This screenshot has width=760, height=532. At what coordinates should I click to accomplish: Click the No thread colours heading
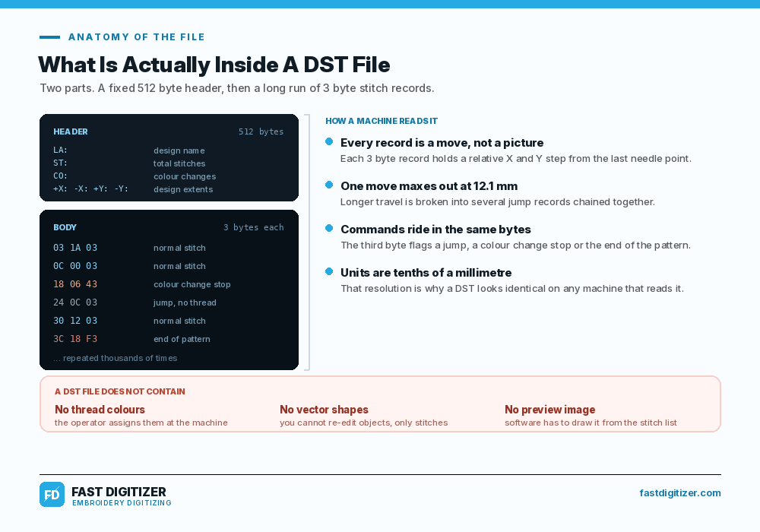point(100,410)
